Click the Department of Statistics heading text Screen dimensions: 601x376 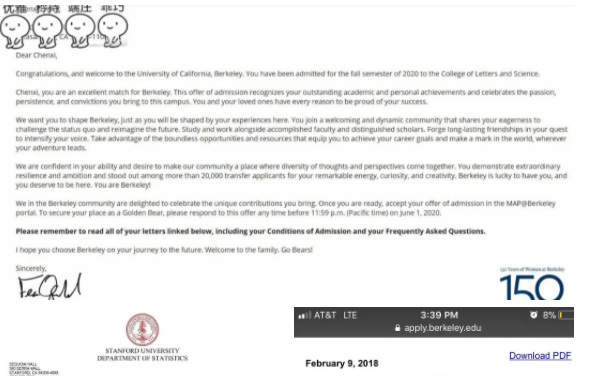point(142,358)
